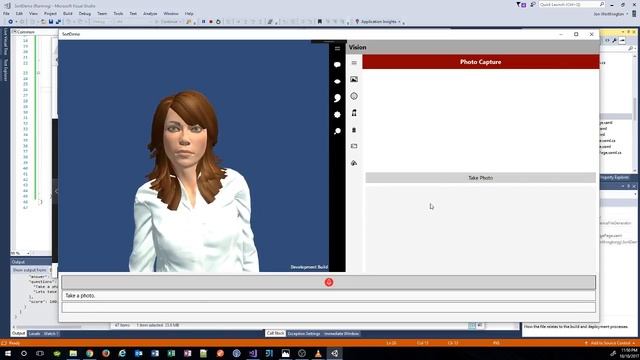Screen dimensions: 640x360
Task: Open the quote mark language icon
Action: click(x=337, y=98)
